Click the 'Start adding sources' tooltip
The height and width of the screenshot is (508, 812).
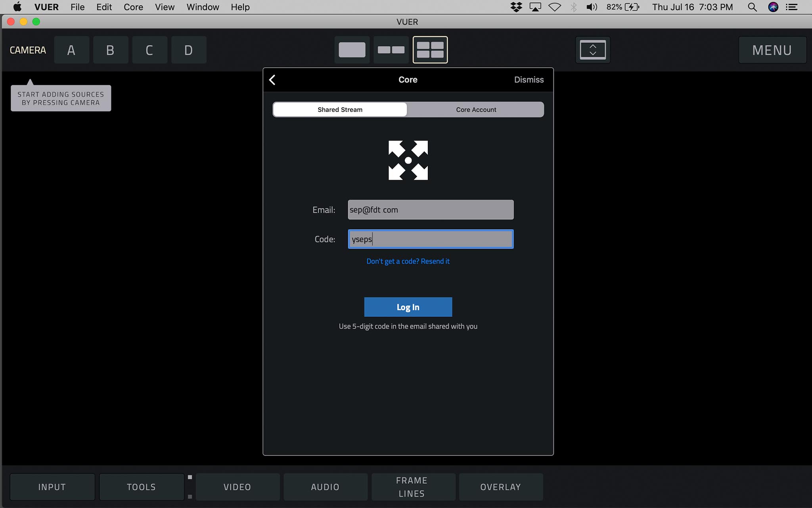pyautogui.click(x=61, y=98)
